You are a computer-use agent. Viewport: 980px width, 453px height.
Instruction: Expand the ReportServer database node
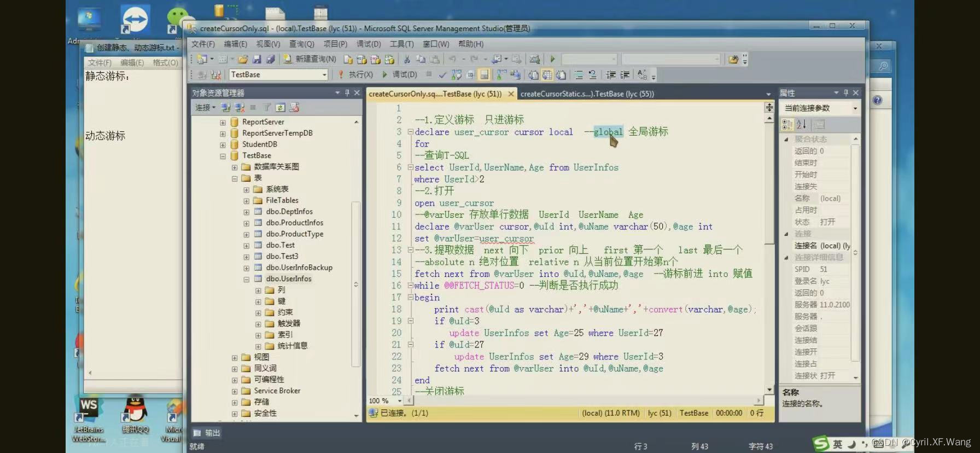(223, 122)
